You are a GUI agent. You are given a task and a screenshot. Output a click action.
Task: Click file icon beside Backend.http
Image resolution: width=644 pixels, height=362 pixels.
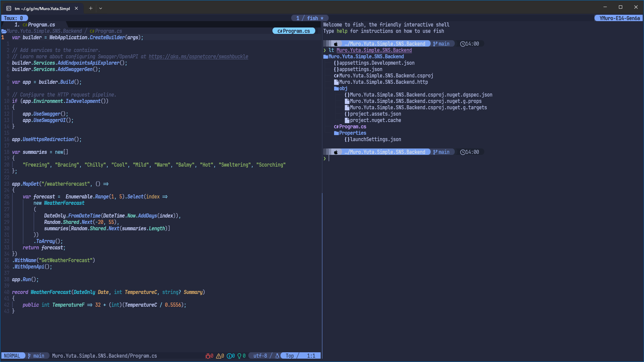click(336, 82)
